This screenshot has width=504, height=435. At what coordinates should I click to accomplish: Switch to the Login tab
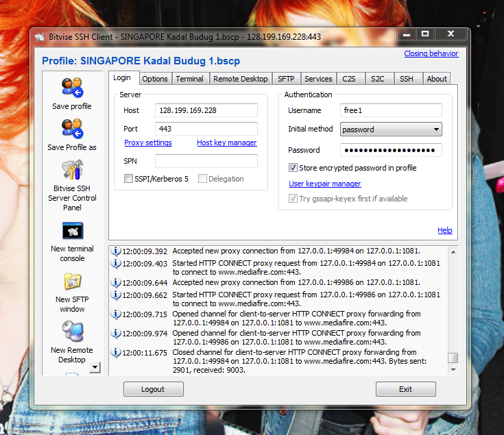pyautogui.click(x=122, y=77)
